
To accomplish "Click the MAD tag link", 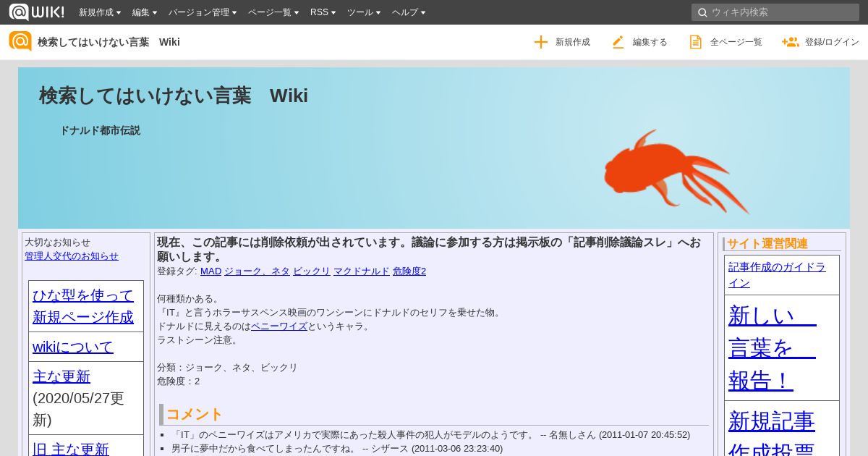I will pos(210,271).
